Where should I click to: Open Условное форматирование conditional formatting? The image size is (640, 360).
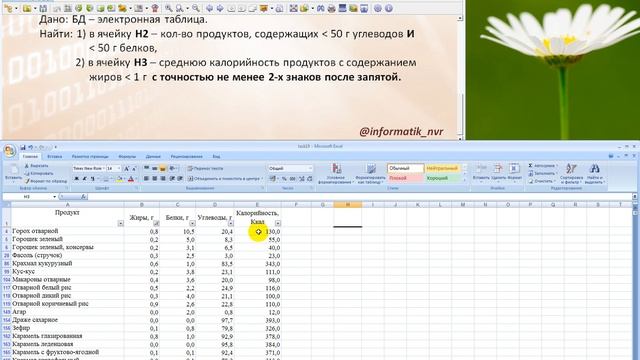point(337,173)
